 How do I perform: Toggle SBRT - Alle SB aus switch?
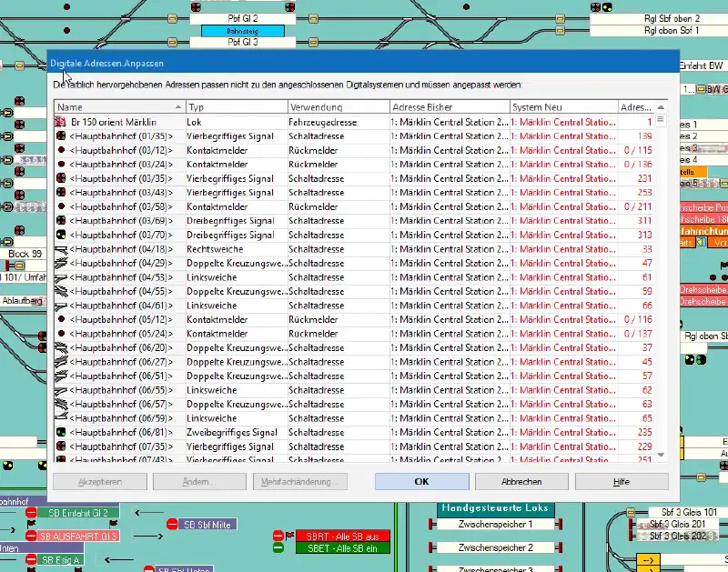tap(343, 536)
